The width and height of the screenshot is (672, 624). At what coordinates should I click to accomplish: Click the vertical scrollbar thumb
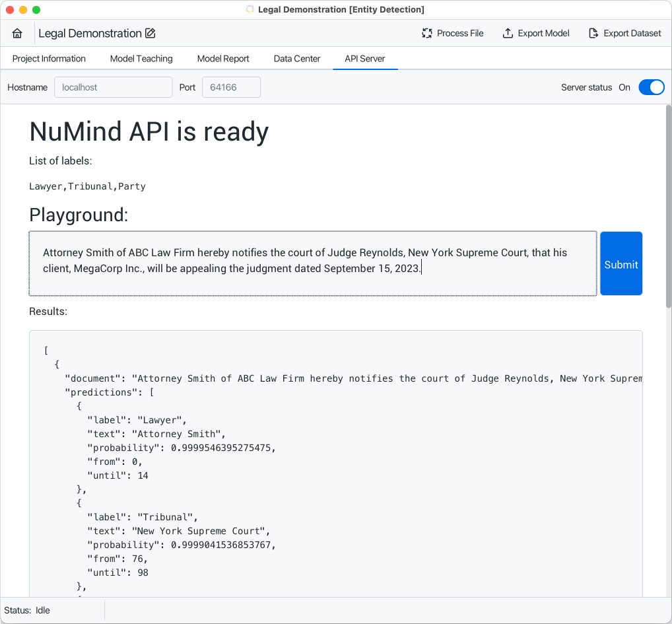coord(668,206)
